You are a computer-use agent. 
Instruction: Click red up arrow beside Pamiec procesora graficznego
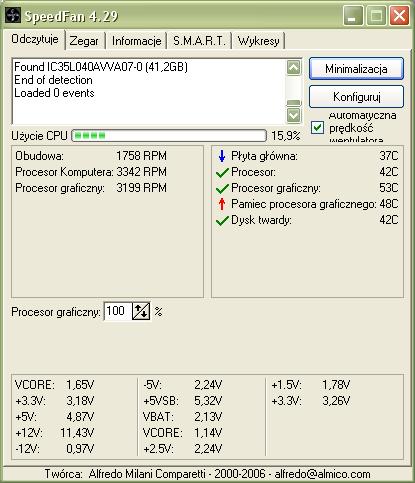[x=222, y=204]
